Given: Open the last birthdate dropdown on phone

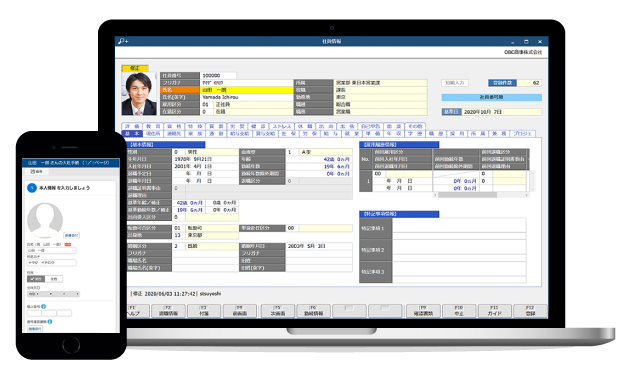Looking at the screenshot, I should pos(73,294).
